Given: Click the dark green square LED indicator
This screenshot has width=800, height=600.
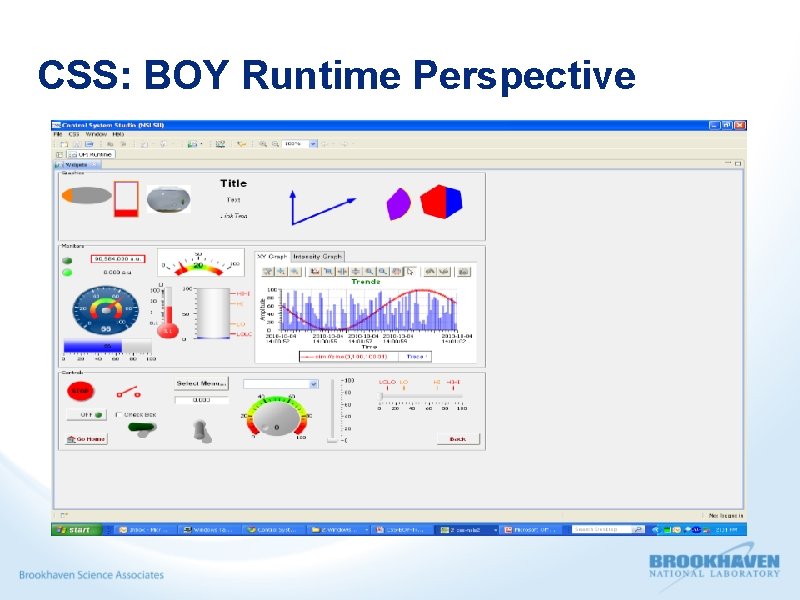Looking at the screenshot, I should pos(67,260).
